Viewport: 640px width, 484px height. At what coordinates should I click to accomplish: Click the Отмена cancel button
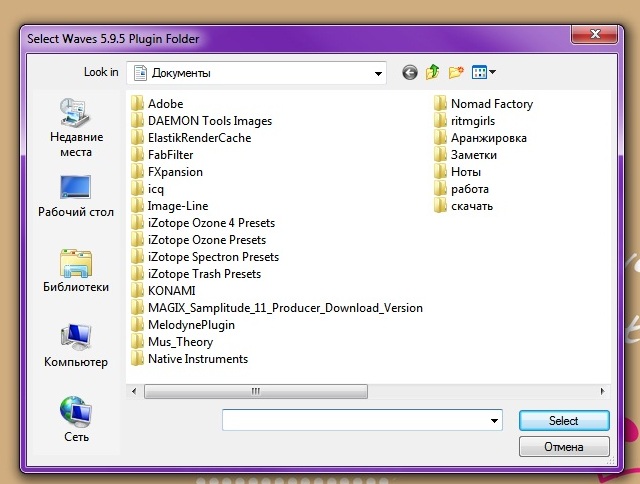564,446
